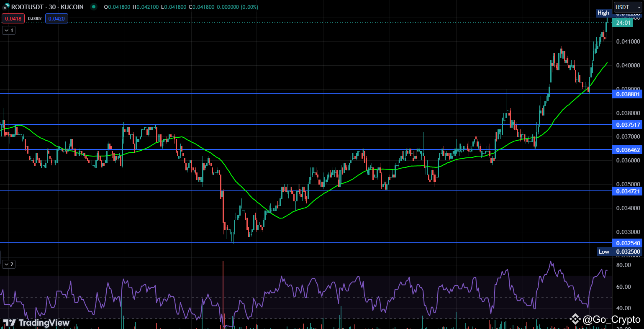The height and width of the screenshot is (329, 644).
Task: Click the change value 0.000000 (0.00%)
Action: (x=237, y=7)
